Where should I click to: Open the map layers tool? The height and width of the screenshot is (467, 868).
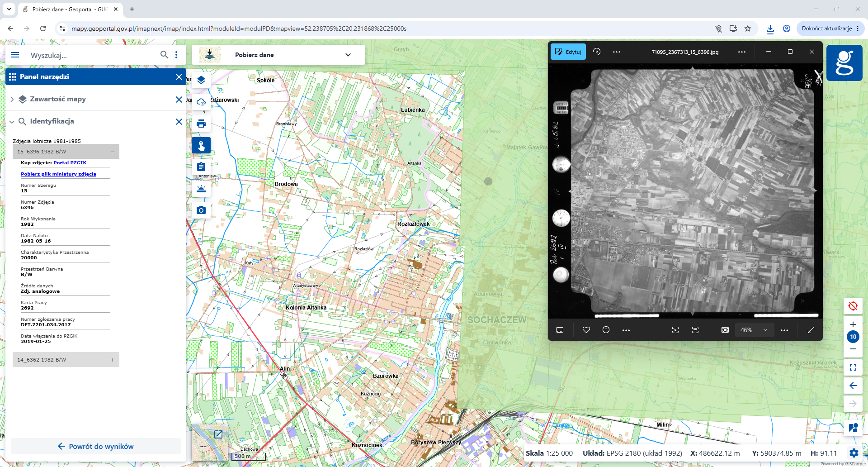pos(201,80)
